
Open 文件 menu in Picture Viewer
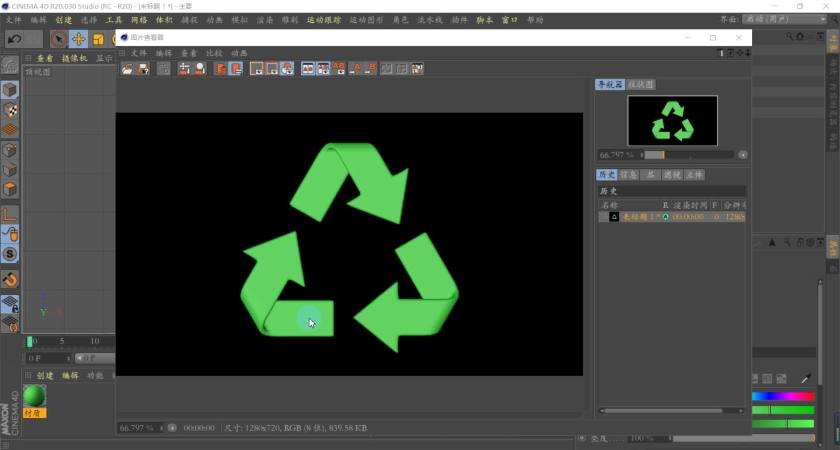138,54
